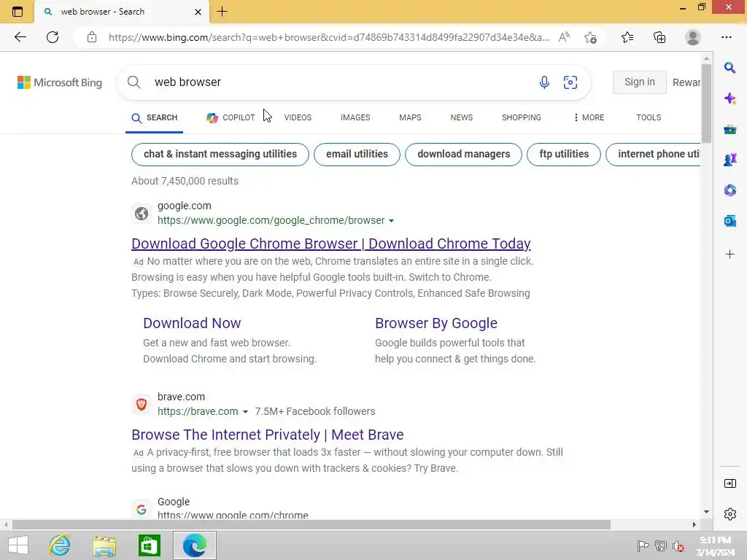
Task: Select the 'email utilities' chip
Action: pos(357,155)
